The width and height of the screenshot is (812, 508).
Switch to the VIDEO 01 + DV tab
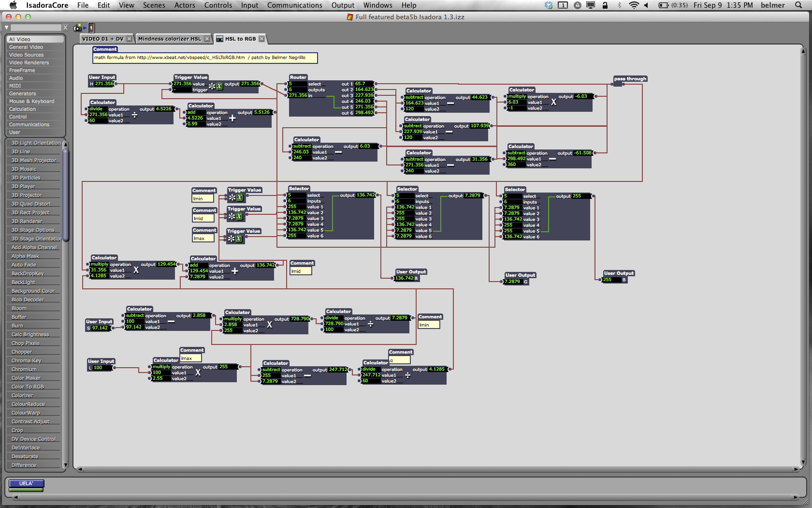point(102,39)
